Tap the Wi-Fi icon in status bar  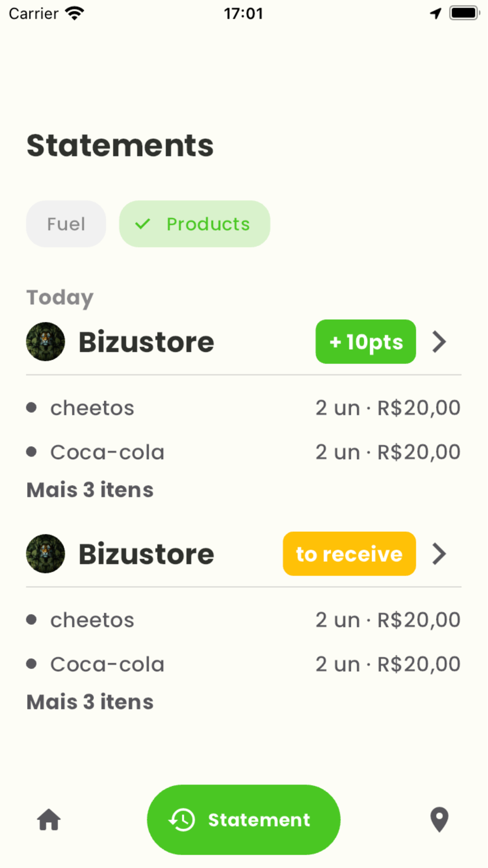click(x=75, y=13)
